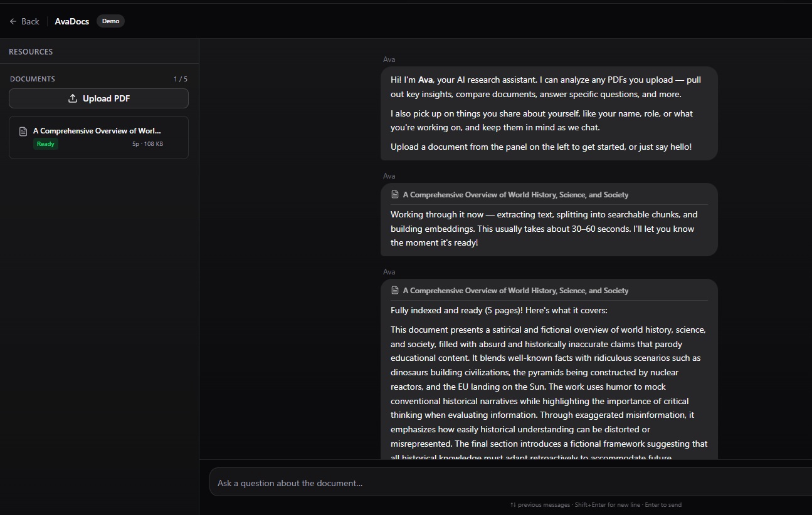Image resolution: width=812 pixels, height=515 pixels.
Task: Click the AvaDocs title in the header
Action: coord(71,21)
